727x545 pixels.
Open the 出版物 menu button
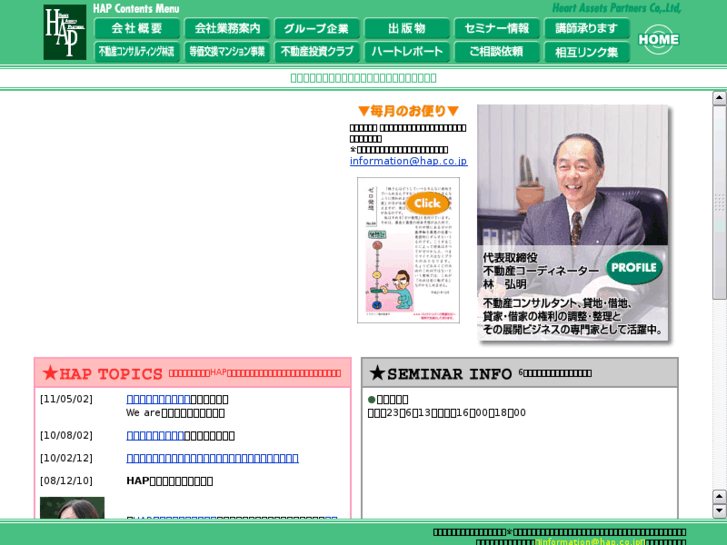tap(407, 28)
